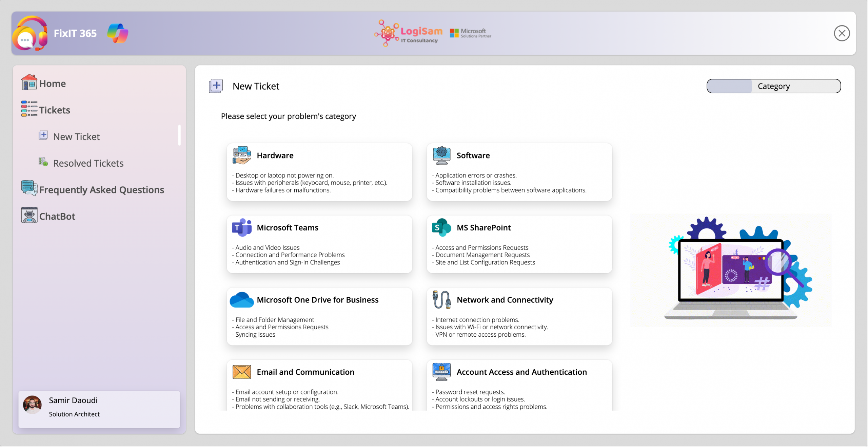Select Account Access and Authentication title
The height and width of the screenshot is (447, 868).
(x=521, y=372)
